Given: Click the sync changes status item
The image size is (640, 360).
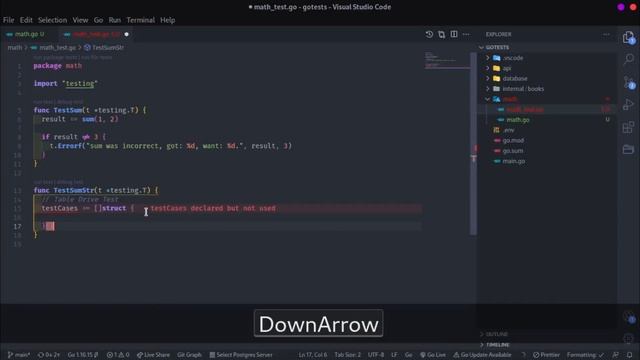Looking at the screenshot, I should [49, 355].
